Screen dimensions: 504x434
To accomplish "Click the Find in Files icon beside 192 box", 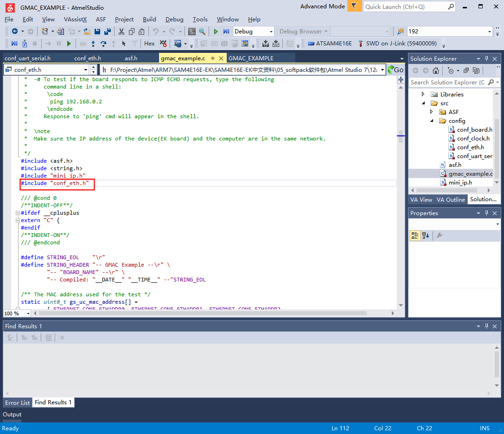I will pos(401,31).
